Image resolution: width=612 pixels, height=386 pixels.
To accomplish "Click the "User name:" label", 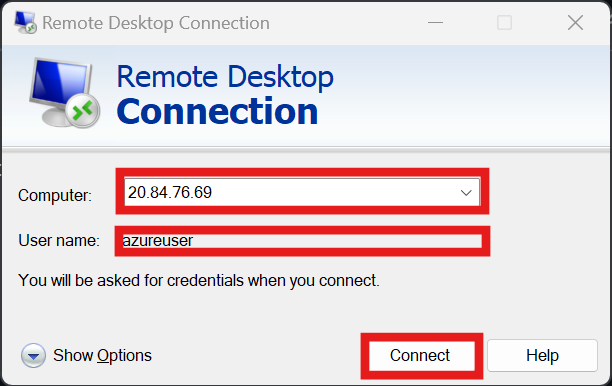I will (59, 240).
